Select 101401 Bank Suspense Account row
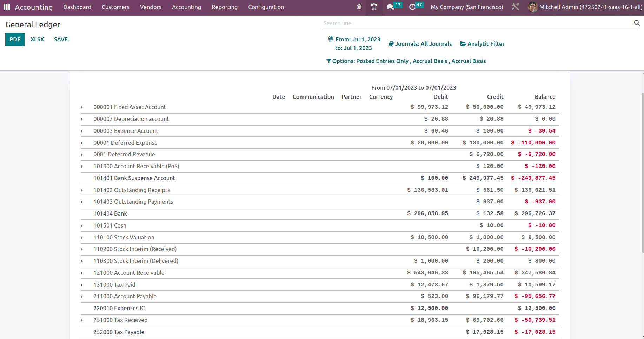The image size is (644, 339). tap(320, 178)
